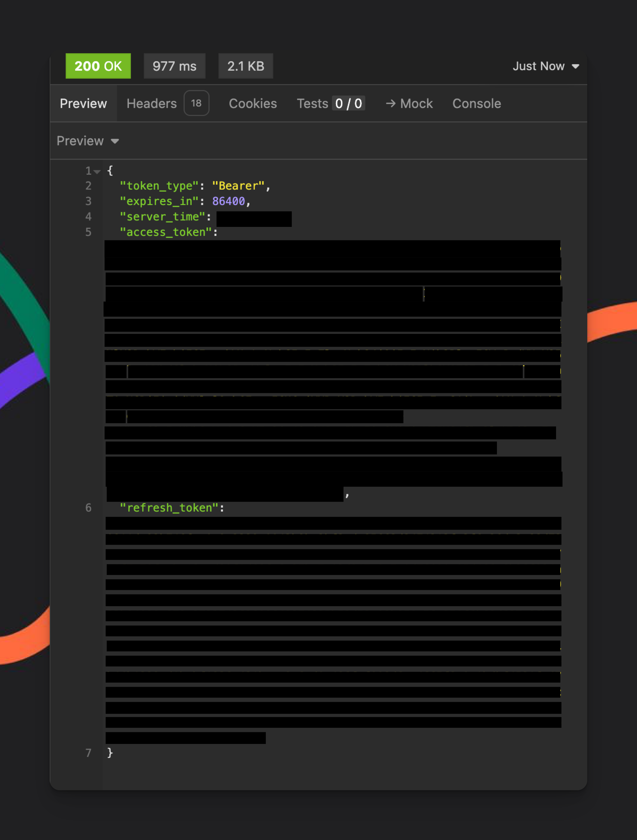Click the 0 / 0 tests counter
Image resolution: width=637 pixels, height=840 pixels.
tap(348, 103)
